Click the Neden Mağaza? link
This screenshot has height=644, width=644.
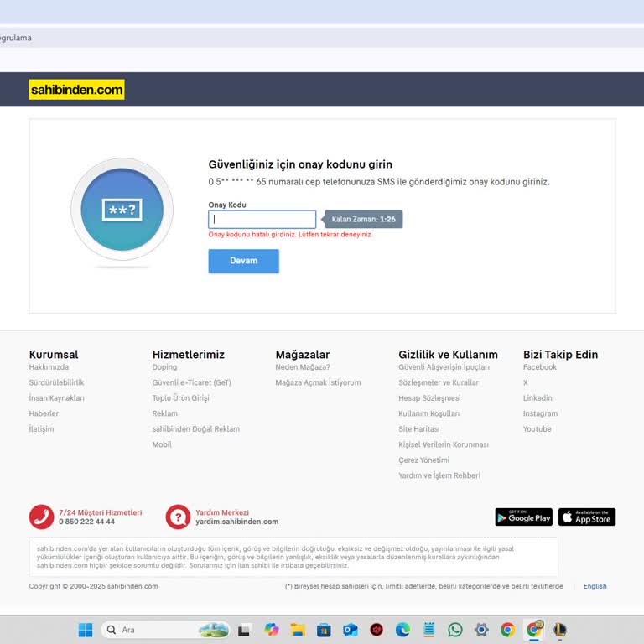click(303, 367)
